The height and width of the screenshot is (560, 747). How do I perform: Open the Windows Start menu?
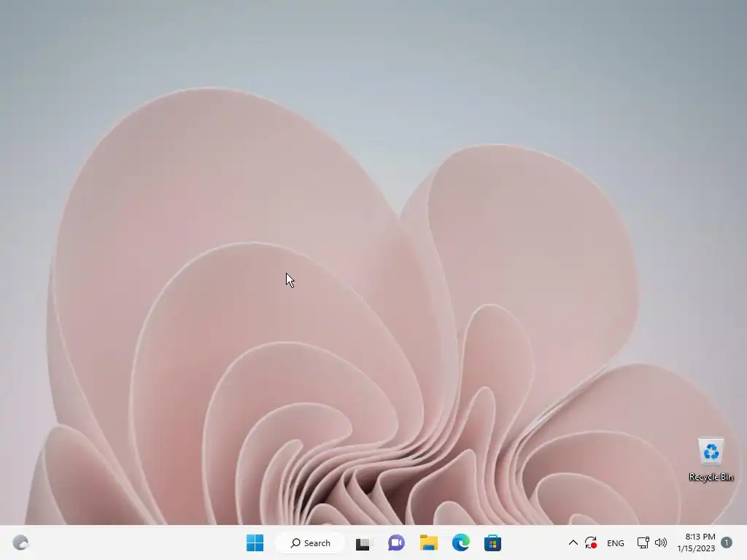[x=255, y=542]
